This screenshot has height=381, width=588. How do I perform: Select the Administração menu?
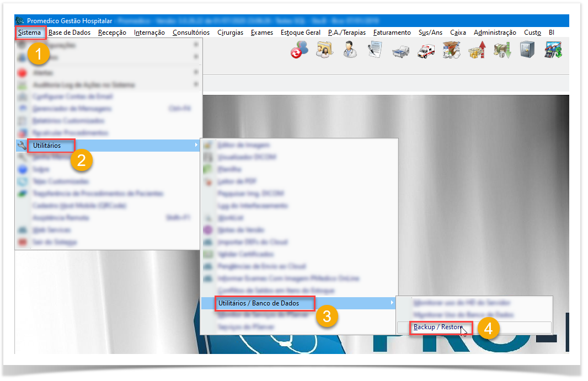495,33
